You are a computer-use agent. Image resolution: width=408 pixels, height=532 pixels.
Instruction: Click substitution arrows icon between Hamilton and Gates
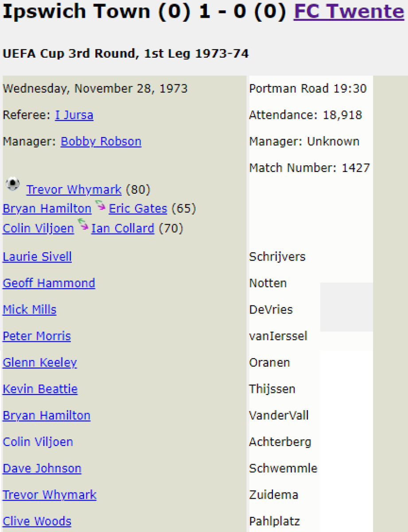pyautogui.click(x=100, y=206)
